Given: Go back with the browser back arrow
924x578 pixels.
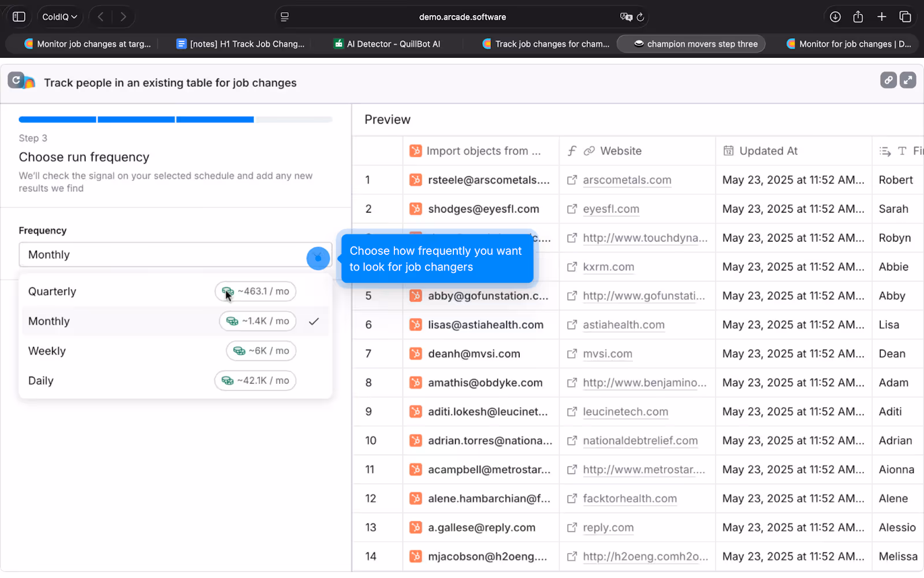Looking at the screenshot, I should pyautogui.click(x=100, y=17).
